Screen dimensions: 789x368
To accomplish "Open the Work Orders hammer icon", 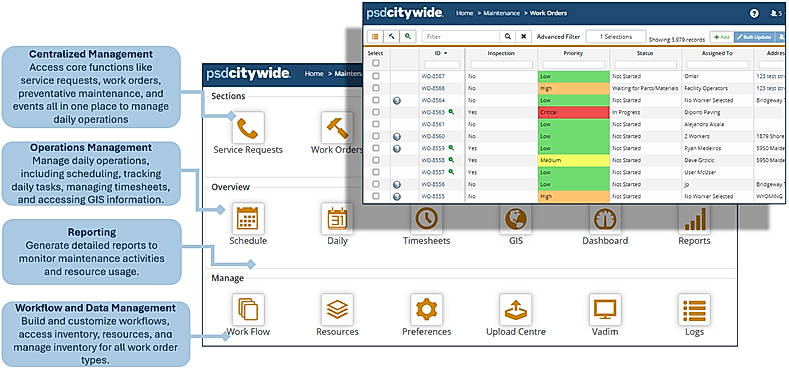I will click(337, 128).
